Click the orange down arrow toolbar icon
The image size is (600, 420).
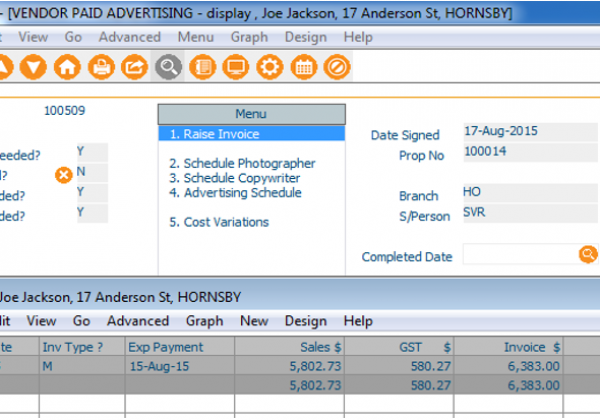pos(33,67)
